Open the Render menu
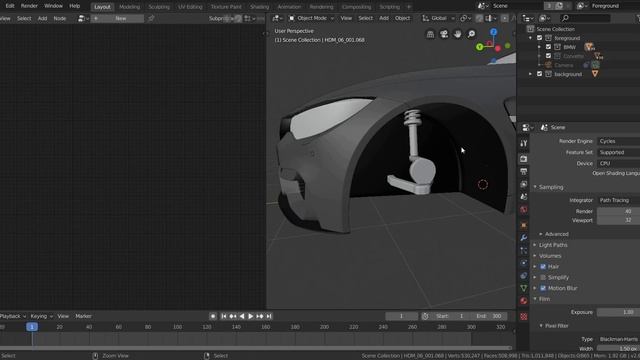 [29, 6]
